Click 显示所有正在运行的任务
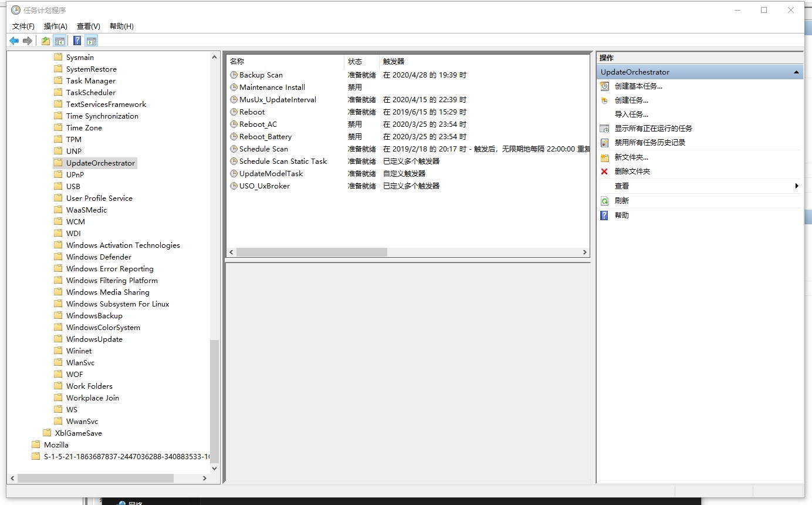The width and height of the screenshot is (812, 505). [x=653, y=129]
